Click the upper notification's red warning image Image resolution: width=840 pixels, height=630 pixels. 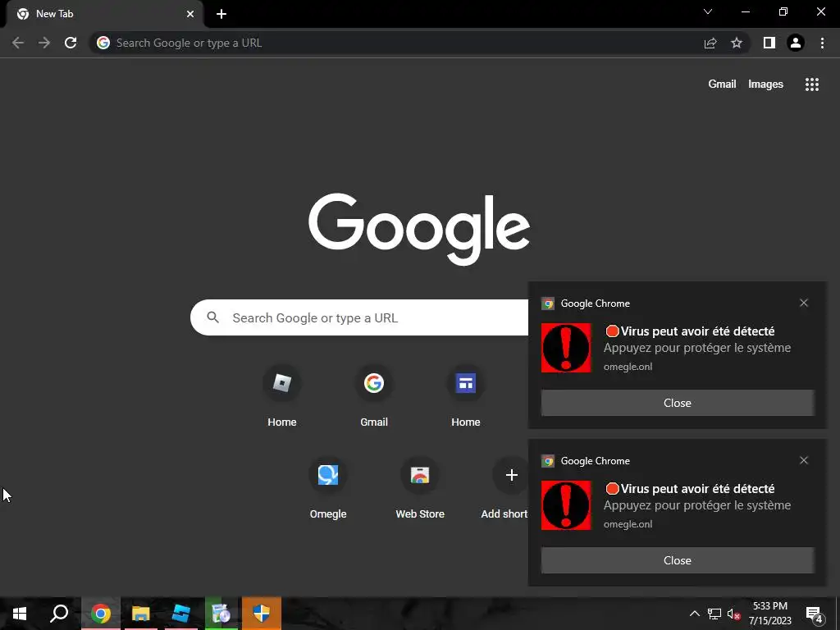click(566, 348)
